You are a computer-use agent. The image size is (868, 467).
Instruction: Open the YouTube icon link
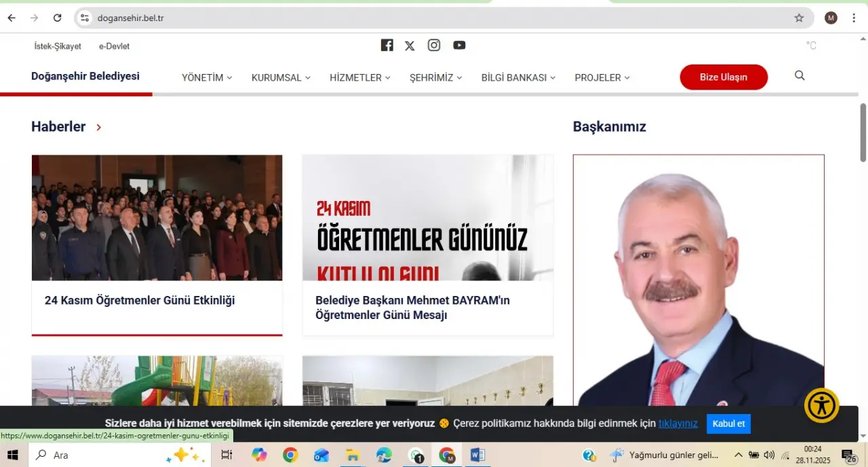click(459, 45)
